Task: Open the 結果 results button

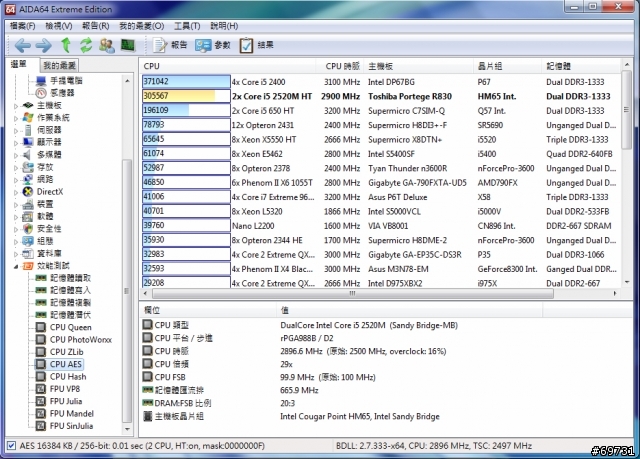Action: tap(256, 45)
